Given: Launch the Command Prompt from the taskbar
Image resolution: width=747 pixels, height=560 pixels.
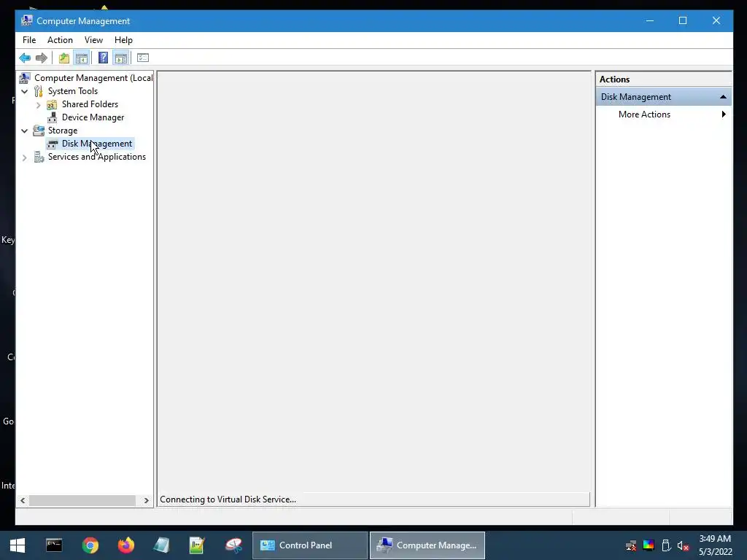Looking at the screenshot, I should [54, 545].
